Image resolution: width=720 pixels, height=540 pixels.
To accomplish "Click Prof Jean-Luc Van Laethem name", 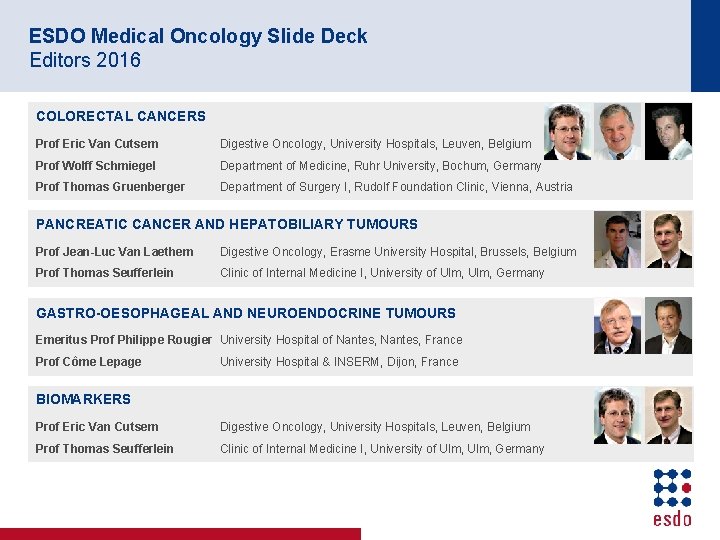I will coord(114,252).
